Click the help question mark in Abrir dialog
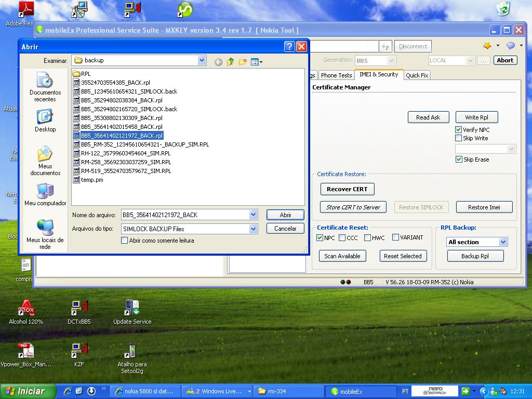The height and width of the screenshot is (399, 532). 289,46
